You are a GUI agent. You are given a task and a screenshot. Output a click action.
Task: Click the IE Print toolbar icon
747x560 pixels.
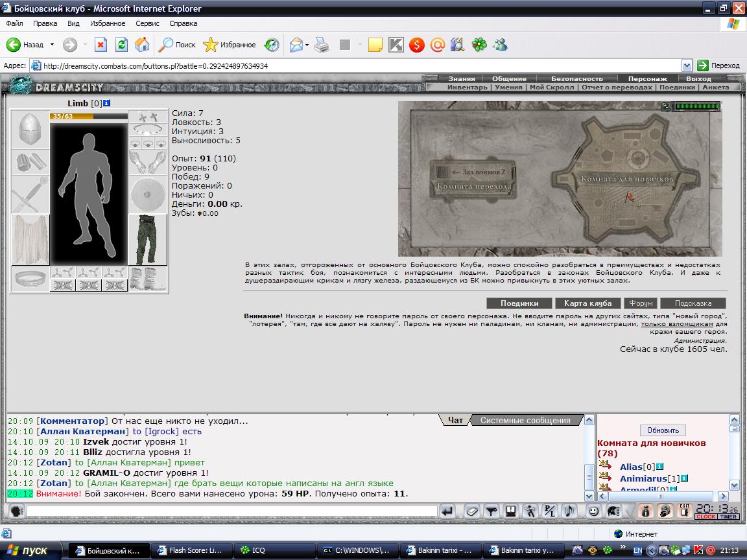click(x=322, y=45)
